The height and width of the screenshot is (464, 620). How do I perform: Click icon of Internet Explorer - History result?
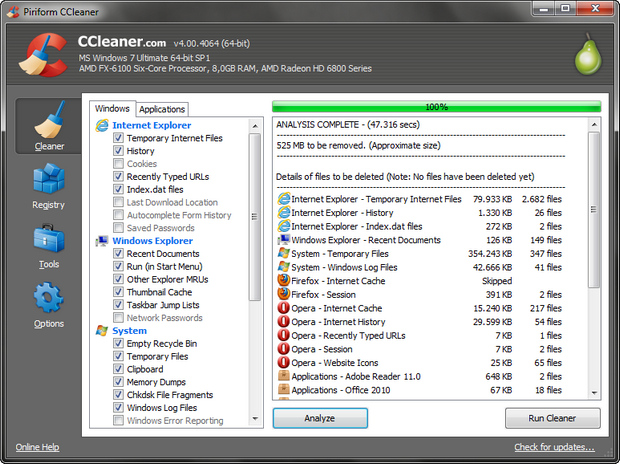click(x=284, y=213)
